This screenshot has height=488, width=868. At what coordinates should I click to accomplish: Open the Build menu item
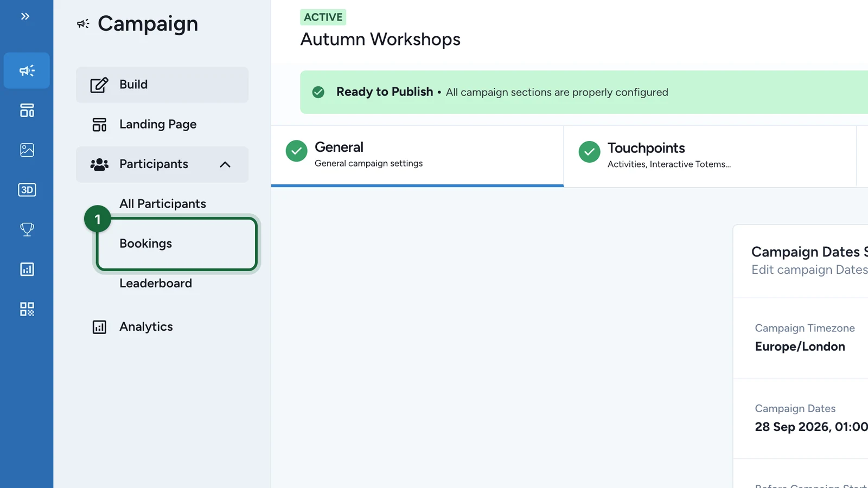(162, 85)
